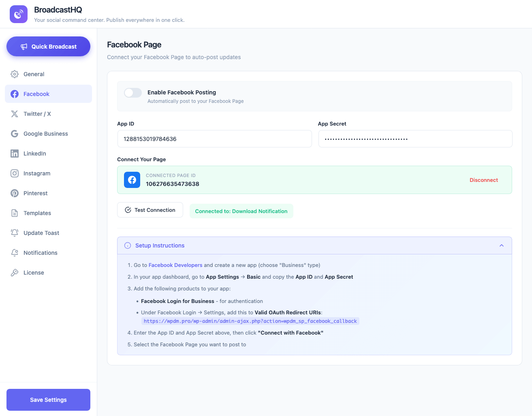532x416 pixels.
Task: Click the App ID input field
Action: (x=214, y=139)
